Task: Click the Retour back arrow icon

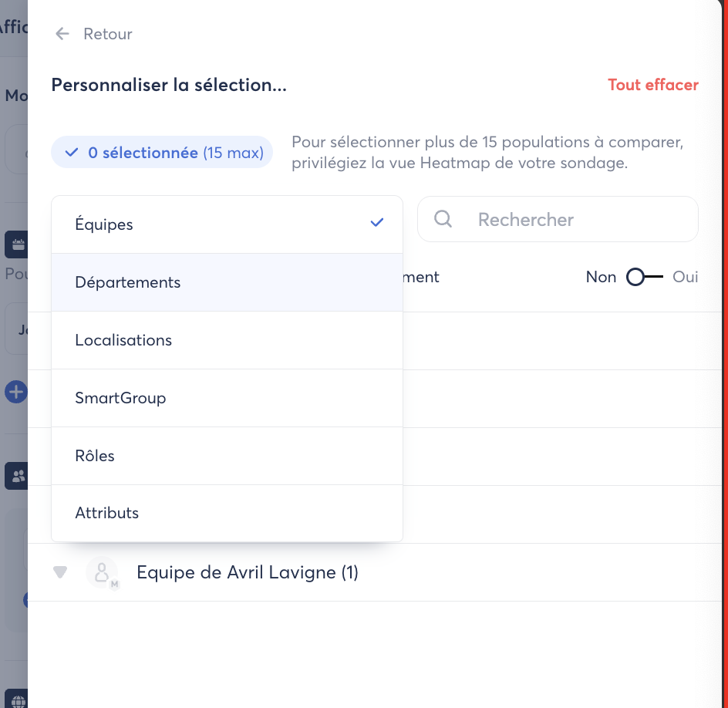Action: click(x=62, y=34)
